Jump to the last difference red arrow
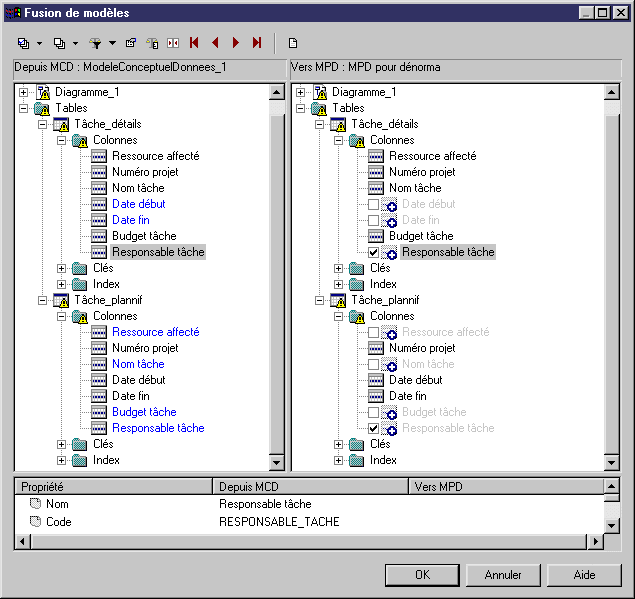The height and width of the screenshot is (599, 635). (x=257, y=43)
